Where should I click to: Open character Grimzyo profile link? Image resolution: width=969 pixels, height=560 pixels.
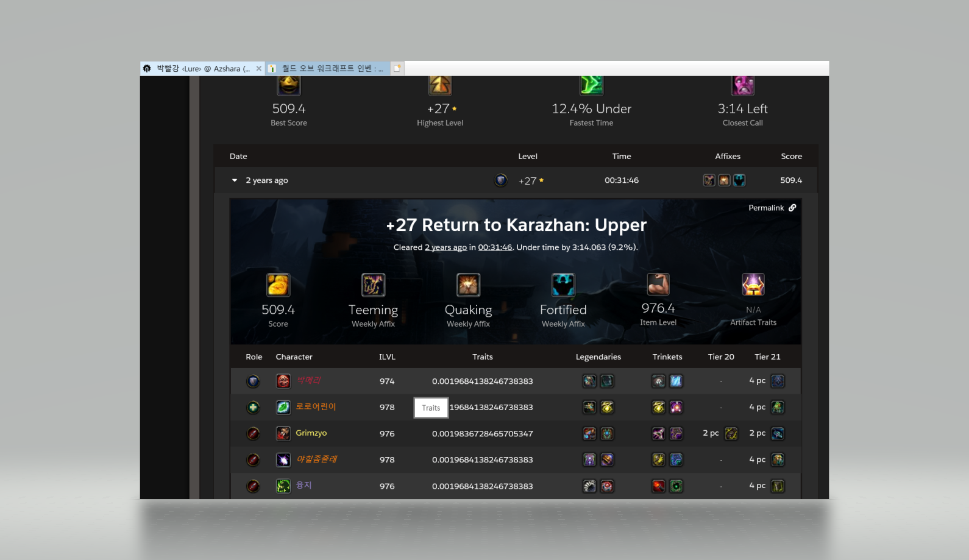pyautogui.click(x=311, y=433)
